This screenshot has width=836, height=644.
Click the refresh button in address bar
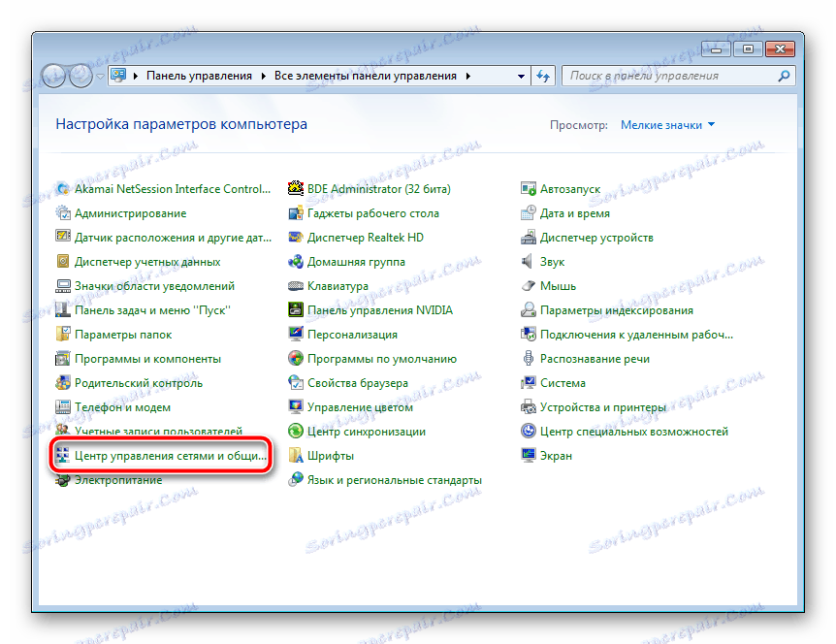(542, 76)
